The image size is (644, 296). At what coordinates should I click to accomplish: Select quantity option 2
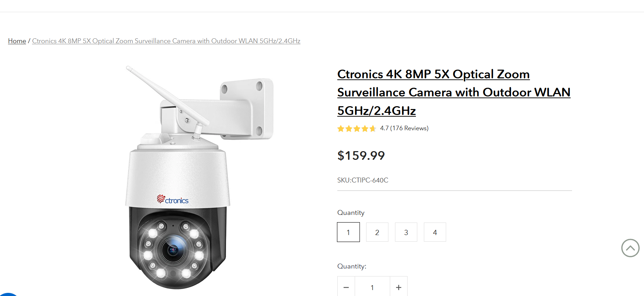click(x=377, y=232)
